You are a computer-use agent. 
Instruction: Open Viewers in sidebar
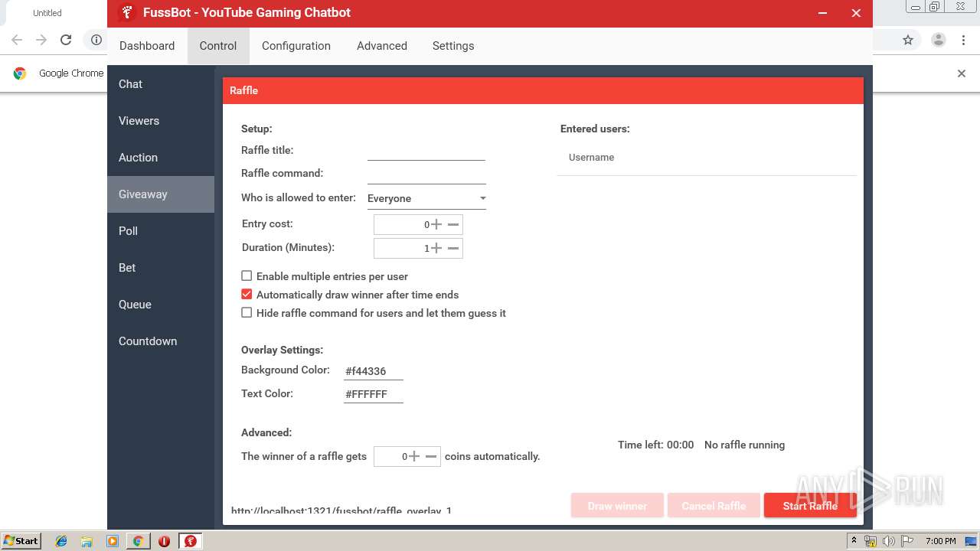tap(161, 121)
